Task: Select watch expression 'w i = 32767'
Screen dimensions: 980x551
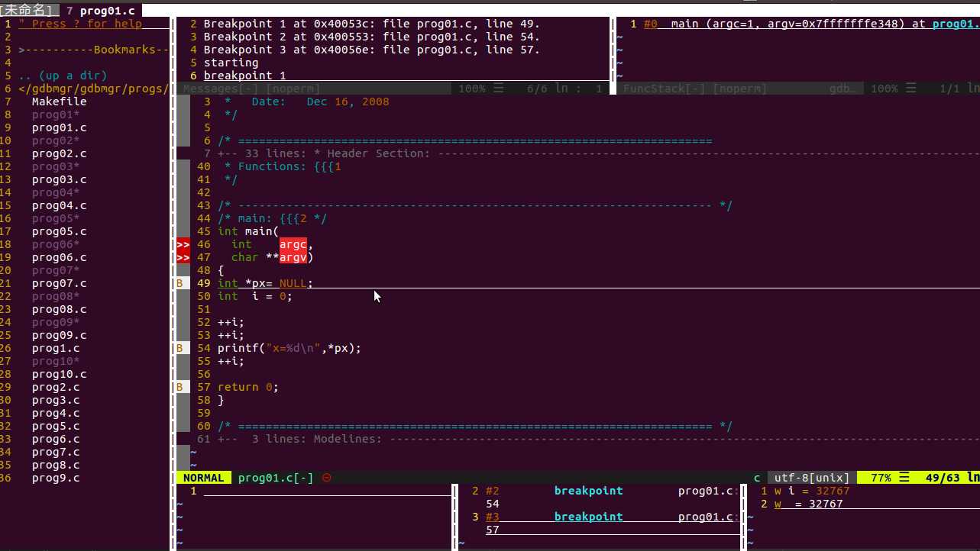Action: [812, 491]
